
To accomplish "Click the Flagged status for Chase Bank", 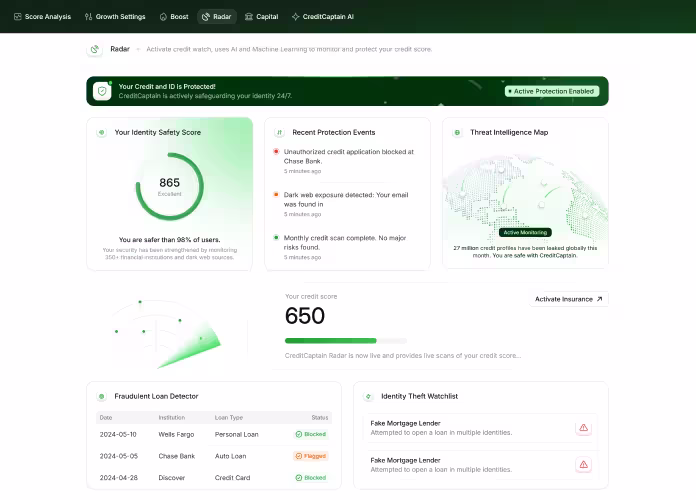I will coord(311,456).
